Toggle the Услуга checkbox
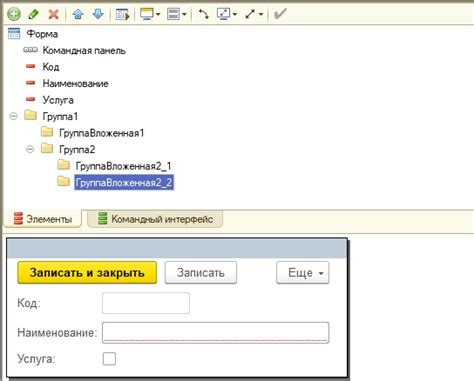Screen dimensions: 474x381 click(109, 359)
